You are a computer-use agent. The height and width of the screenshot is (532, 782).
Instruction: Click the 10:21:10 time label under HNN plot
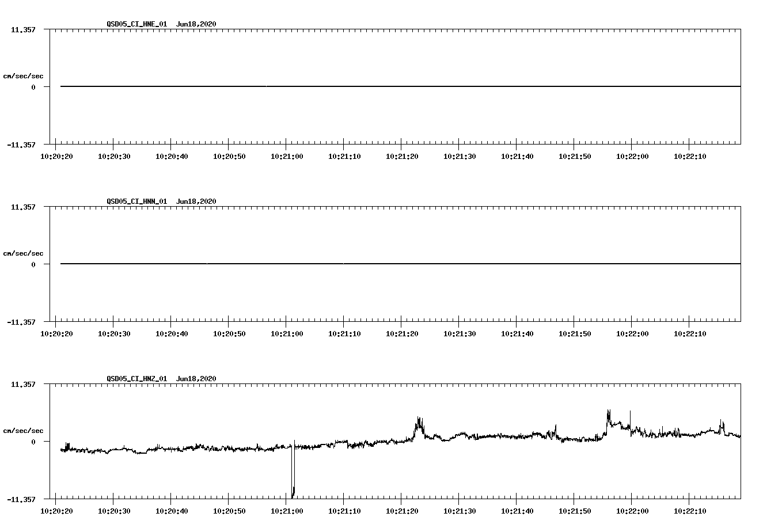point(344,334)
